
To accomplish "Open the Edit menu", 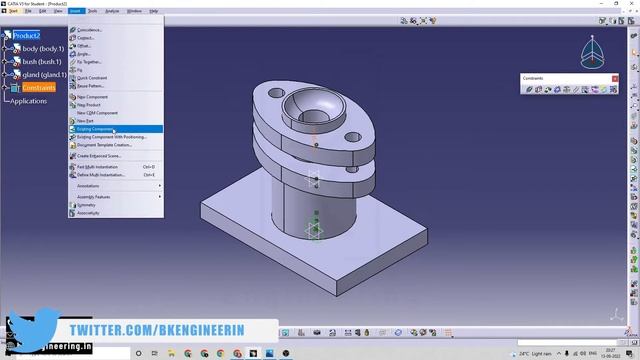I will coord(42,11).
